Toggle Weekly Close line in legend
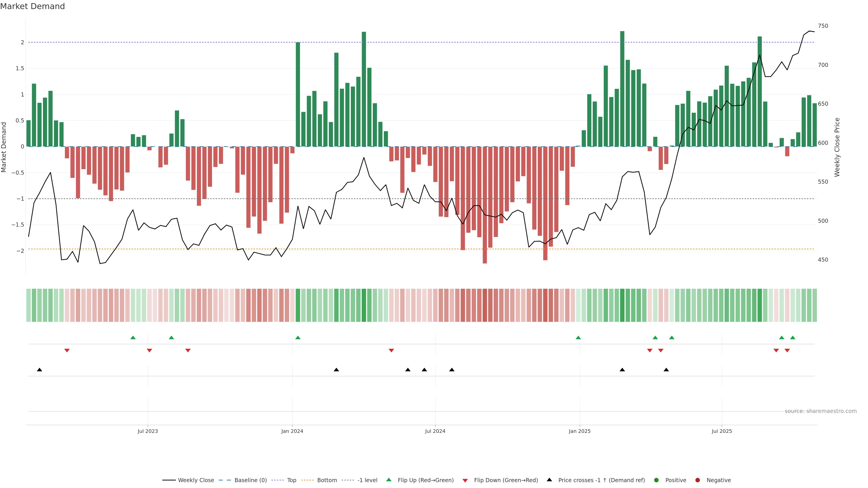 (x=196, y=480)
